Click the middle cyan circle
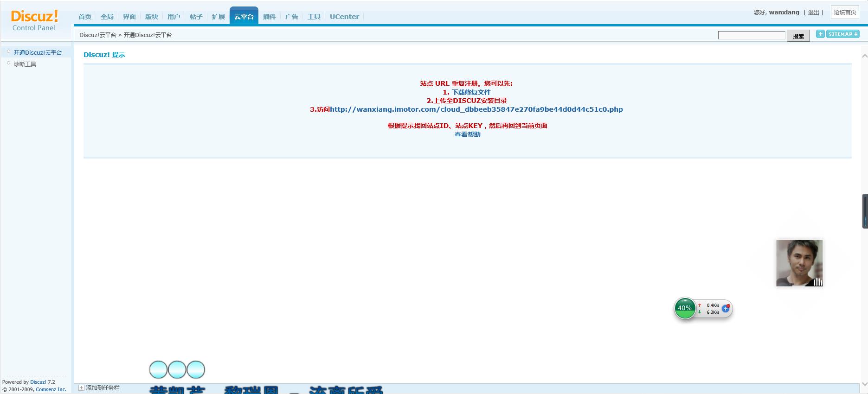This screenshot has height=394, width=868. [177, 370]
